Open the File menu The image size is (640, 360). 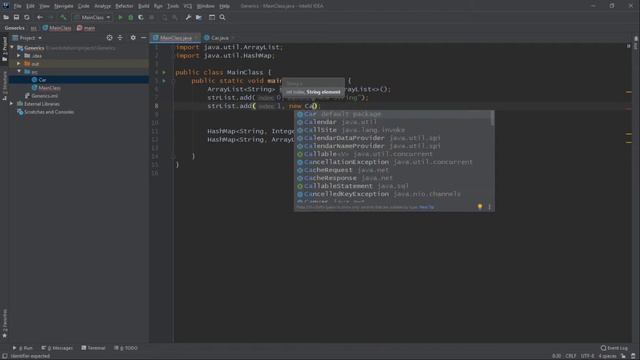coord(17,6)
